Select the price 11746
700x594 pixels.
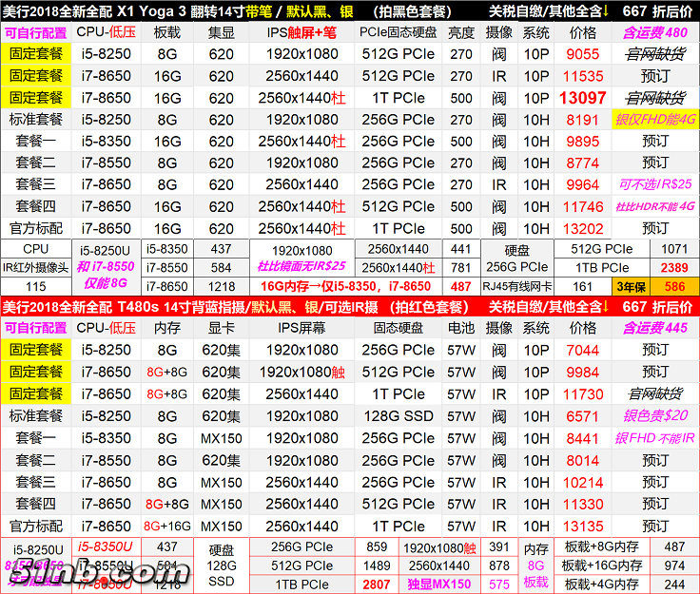pyautogui.click(x=583, y=206)
